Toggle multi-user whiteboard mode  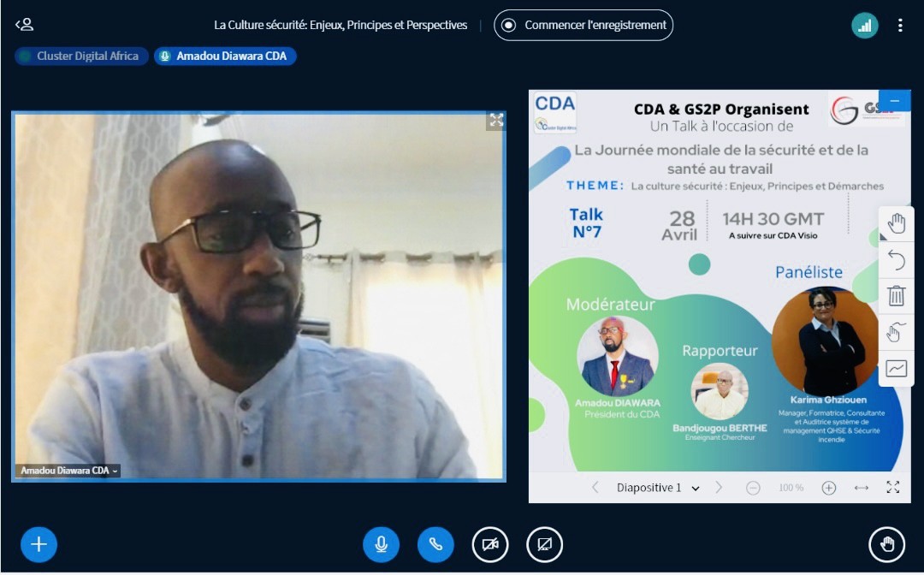pyautogui.click(x=897, y=332)
